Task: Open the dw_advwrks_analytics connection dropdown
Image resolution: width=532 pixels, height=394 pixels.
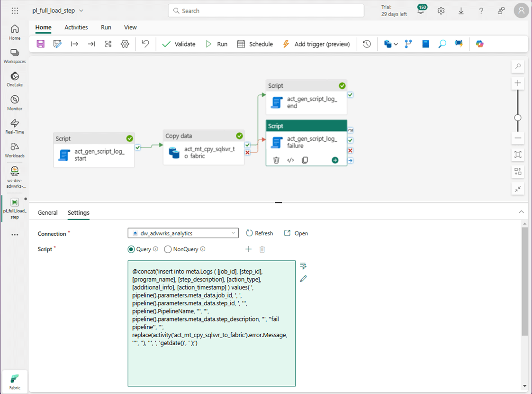Action: coord(183,233)
